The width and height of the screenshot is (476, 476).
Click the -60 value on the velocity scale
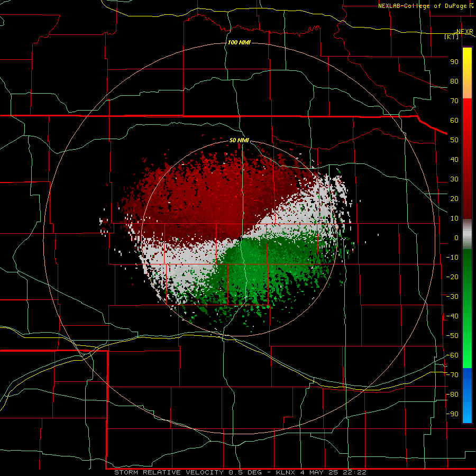[452, 355]
